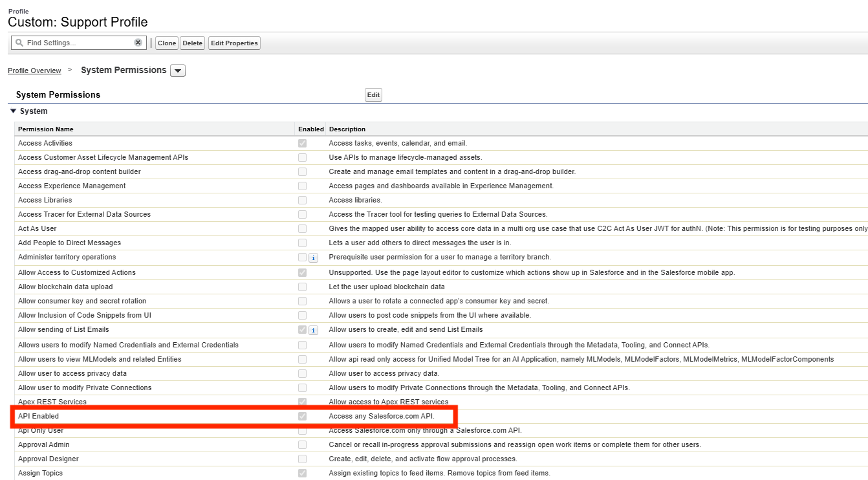Click Permission Name column header
The height and width of the screenshot is (480, 868).
(45, 129)
